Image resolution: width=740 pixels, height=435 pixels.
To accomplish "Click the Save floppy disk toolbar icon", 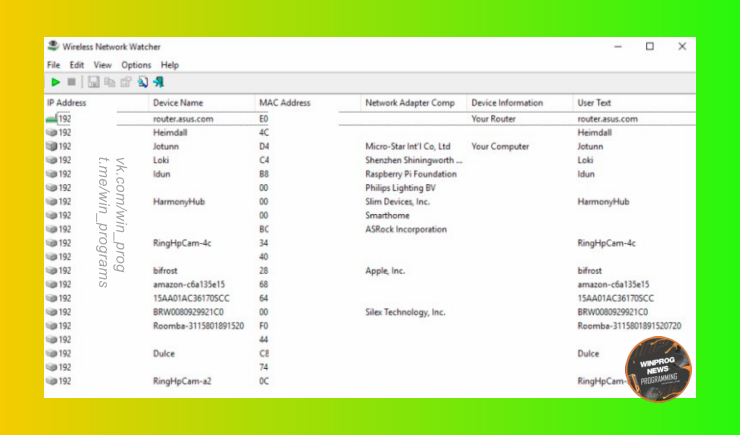I will pos(93,82).
